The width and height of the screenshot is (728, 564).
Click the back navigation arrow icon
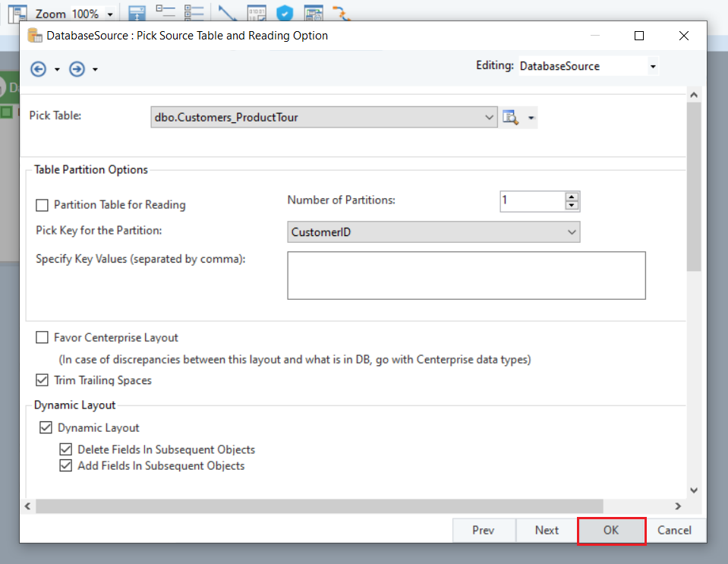[x=38, y=69]
